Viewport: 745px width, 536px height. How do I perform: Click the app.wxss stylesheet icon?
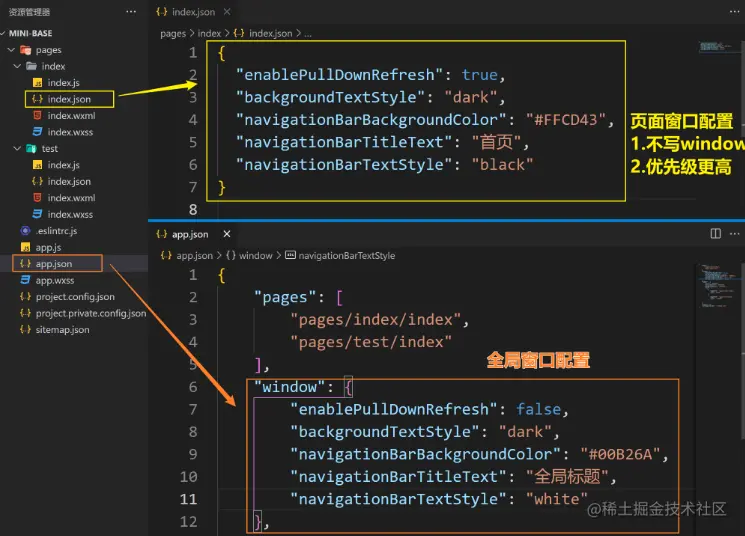pos(26,280)
